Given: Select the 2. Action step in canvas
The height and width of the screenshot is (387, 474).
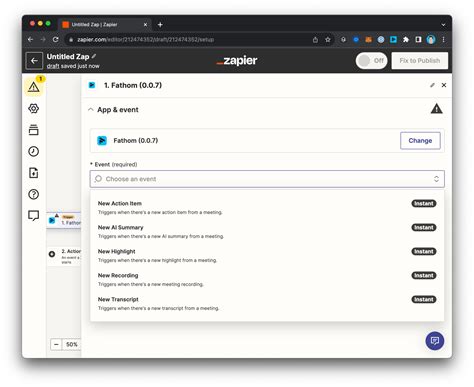Looking at the screenshot, I should pyautogui.click(x=64, y=256).
